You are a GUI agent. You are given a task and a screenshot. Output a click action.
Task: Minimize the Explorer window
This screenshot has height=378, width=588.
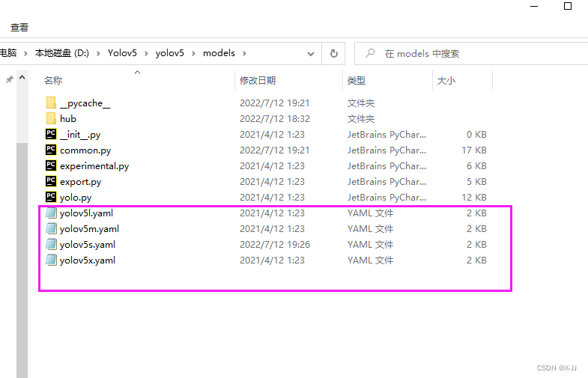pyautogui.click(x=534, y=6)
